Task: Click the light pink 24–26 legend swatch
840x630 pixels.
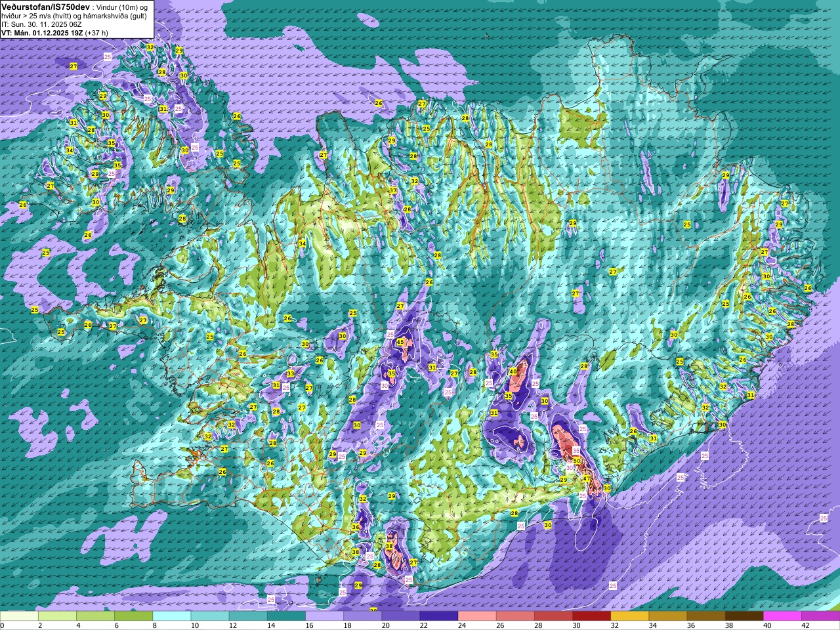Action: click(x=477, y=616)
